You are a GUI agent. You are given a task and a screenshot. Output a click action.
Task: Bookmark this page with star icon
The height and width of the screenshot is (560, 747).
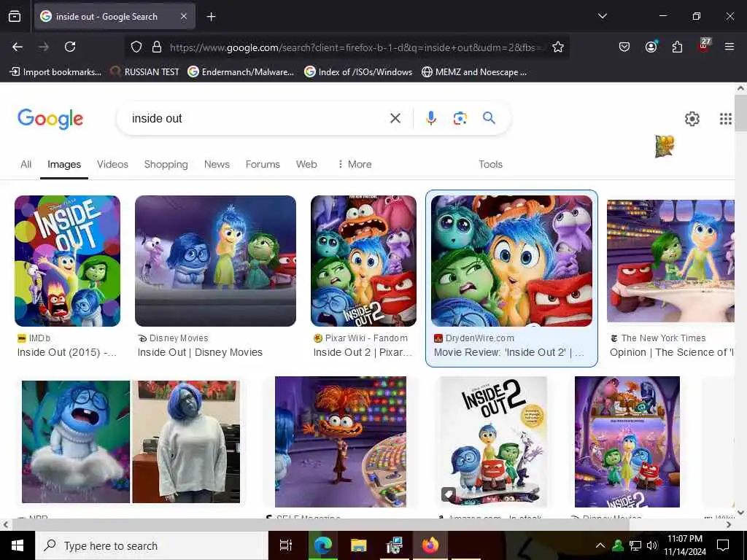[x=558, y=47]
